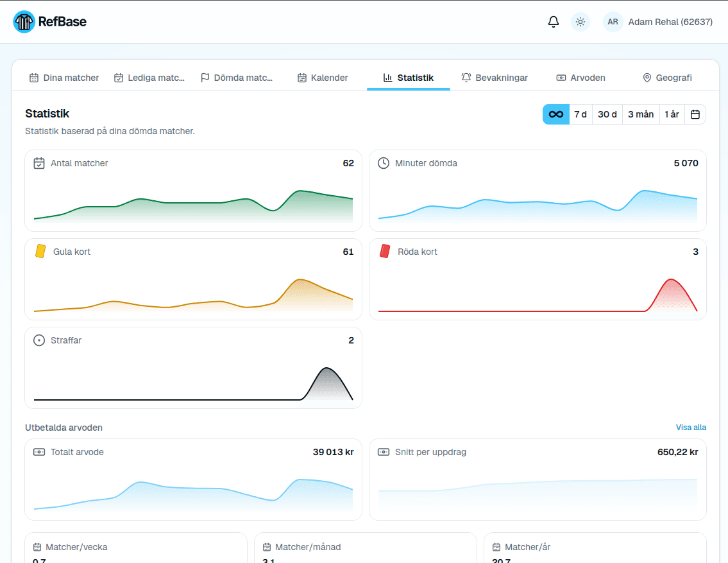Screen dimensions: 728x563
Task: Go to the Kalender tab
Action: coord(323,78)
